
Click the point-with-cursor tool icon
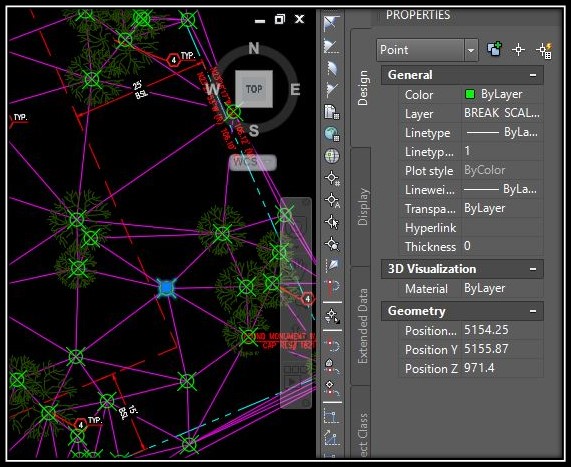coord(332,221)
